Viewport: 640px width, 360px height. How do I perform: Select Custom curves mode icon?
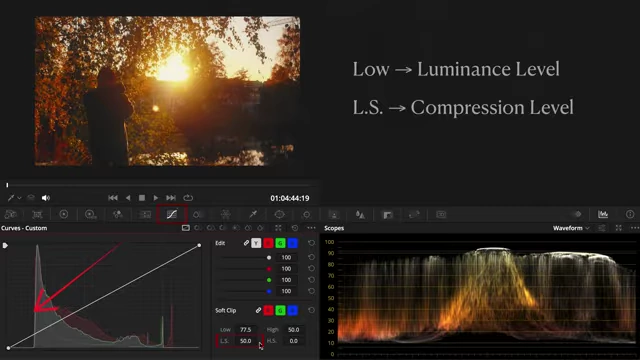tap(186, 228)
